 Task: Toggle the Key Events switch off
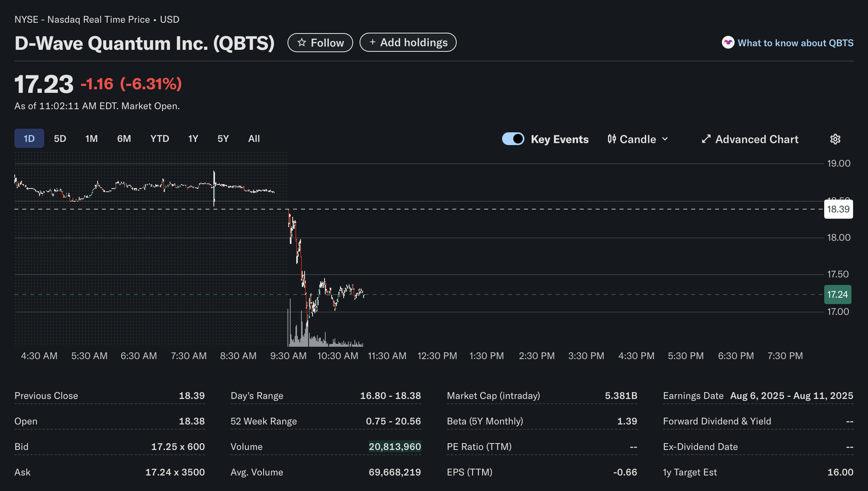513,139
